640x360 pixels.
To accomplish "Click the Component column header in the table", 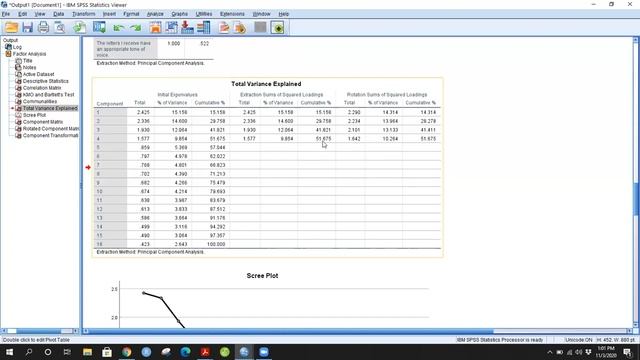I will tap(110, 104).
